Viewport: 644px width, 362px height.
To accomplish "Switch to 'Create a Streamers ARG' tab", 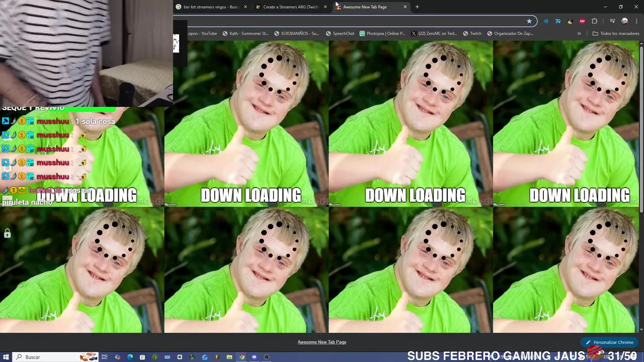I will pos(291,7).
